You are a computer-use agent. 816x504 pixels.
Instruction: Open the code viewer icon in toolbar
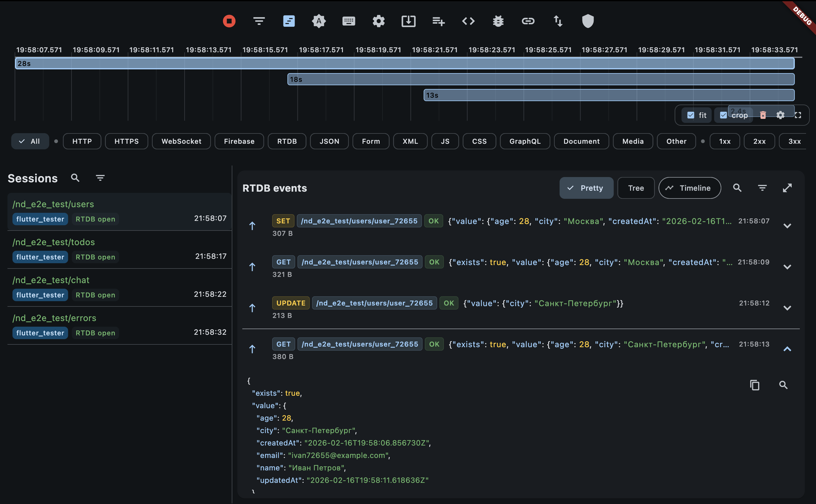point(468,21)
